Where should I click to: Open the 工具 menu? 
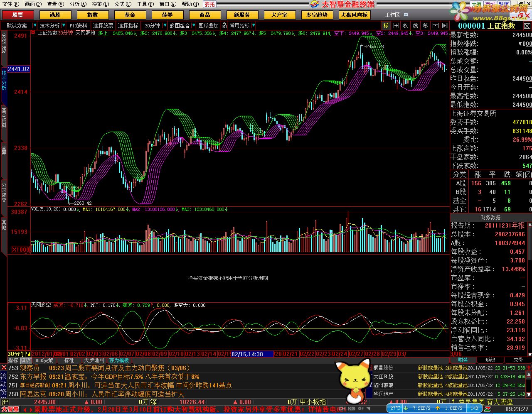point(145,4)
